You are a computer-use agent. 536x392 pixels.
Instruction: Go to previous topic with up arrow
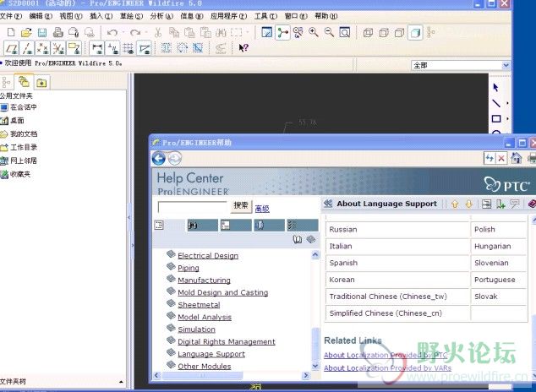click(455, 204)
